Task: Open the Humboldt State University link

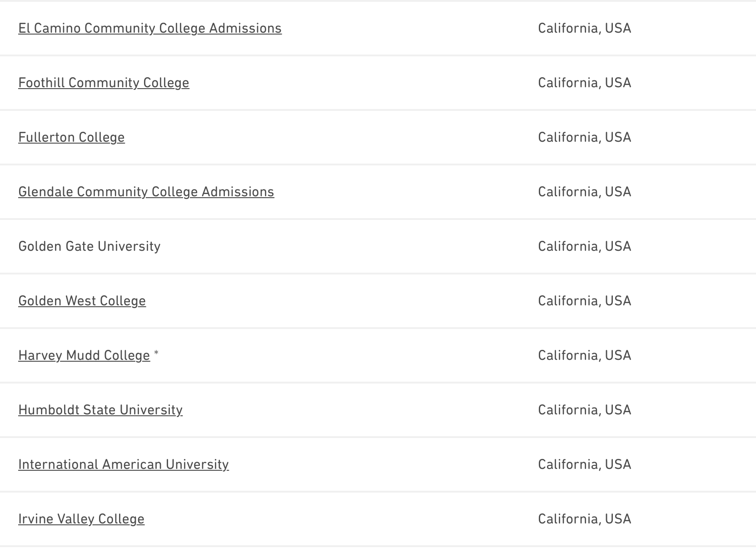Action: pyautogui.click(x=100, y=410)
